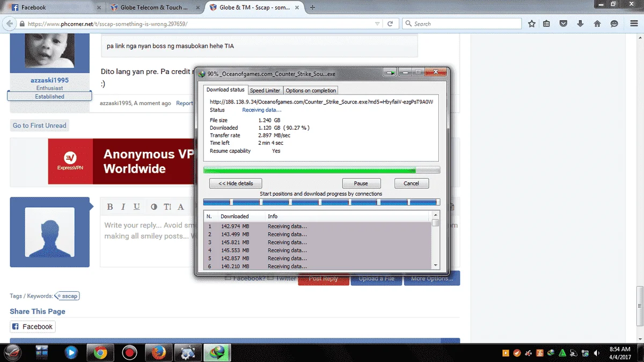Open the Firefox Hello chat smiley icon
Screen dimensions: 644x362
[614, 24]
